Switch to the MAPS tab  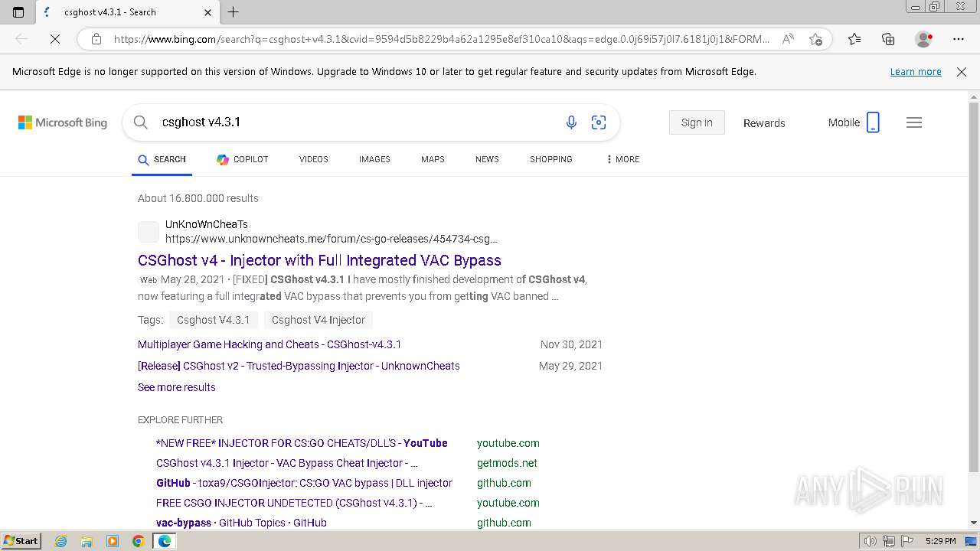pos(433,159)
